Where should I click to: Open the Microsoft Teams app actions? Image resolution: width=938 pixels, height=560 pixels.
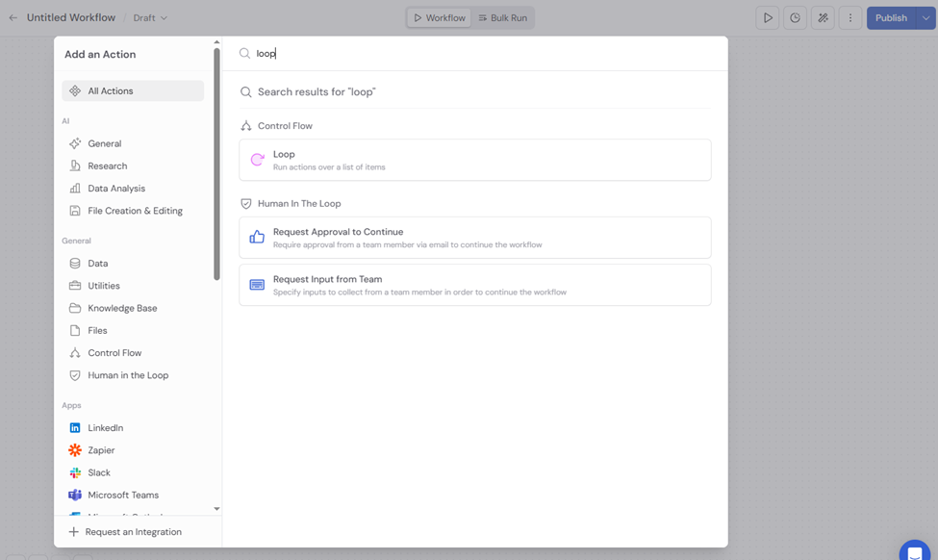click(133, 495)
